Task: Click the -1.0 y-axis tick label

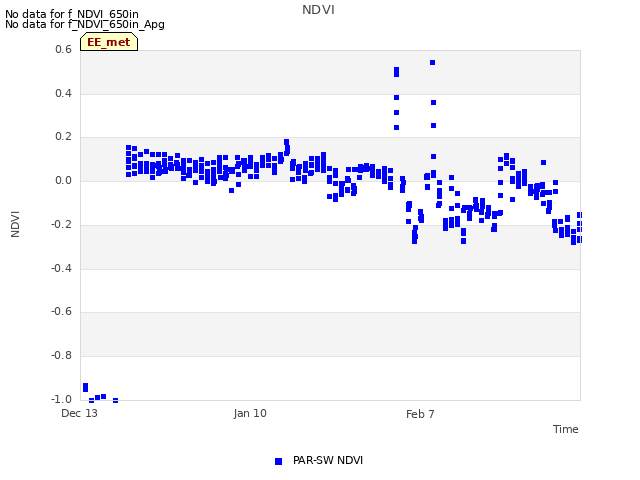Action: coord(61,399)
